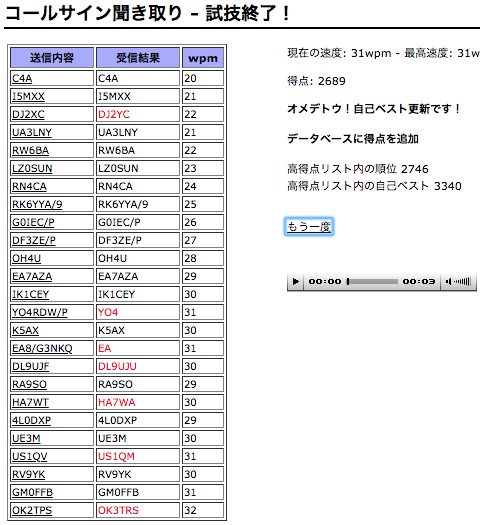Select incorrect received result US1QM

pos(116,456)
